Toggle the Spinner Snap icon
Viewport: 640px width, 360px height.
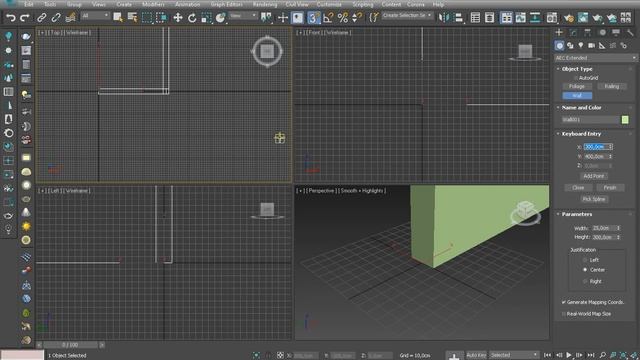357,17
